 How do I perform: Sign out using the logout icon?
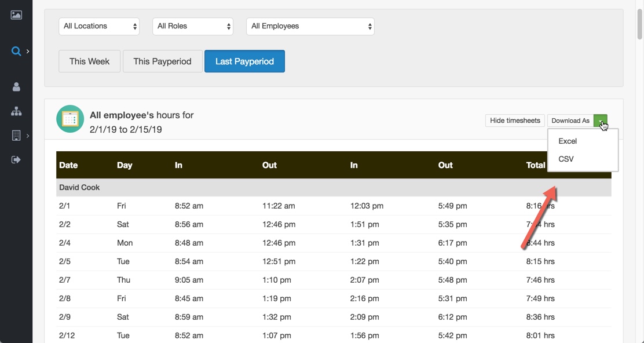pyautogui.click(x=16, y=159)
